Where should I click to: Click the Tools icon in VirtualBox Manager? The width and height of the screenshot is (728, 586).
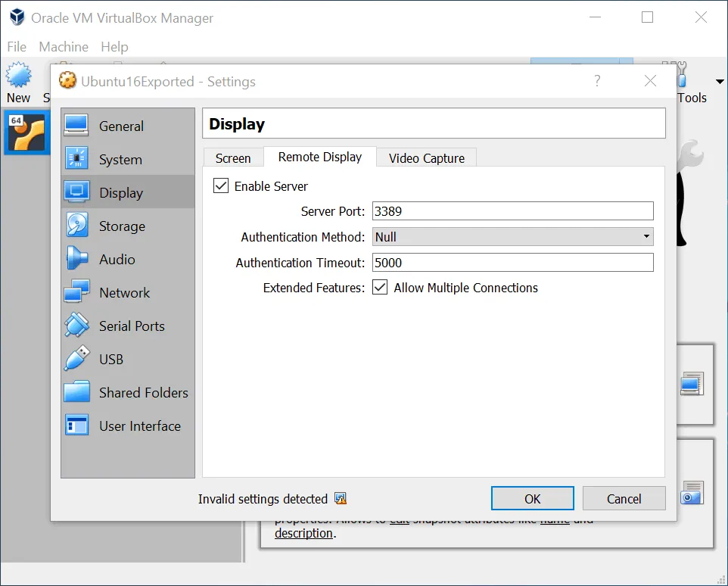click(682, 74)
